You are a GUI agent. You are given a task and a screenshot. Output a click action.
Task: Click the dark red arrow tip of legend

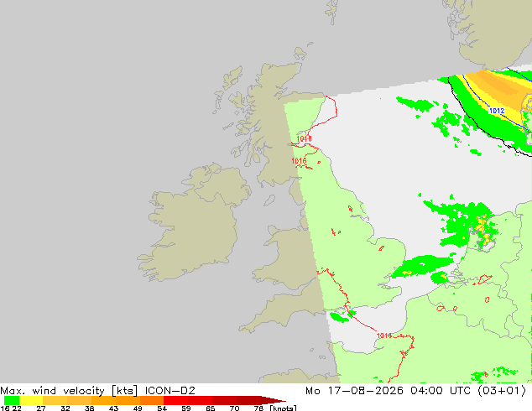tap(274, 400)
